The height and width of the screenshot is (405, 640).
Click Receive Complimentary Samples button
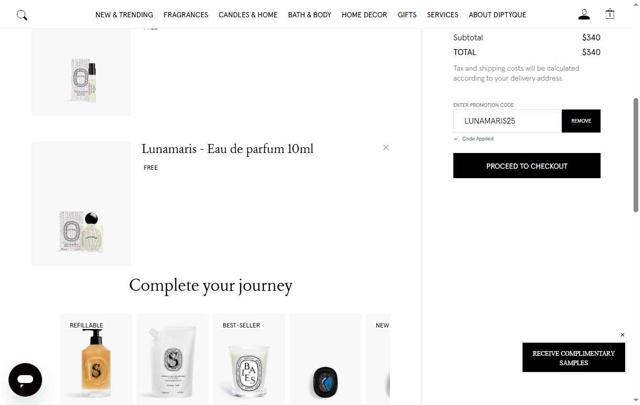573,358
